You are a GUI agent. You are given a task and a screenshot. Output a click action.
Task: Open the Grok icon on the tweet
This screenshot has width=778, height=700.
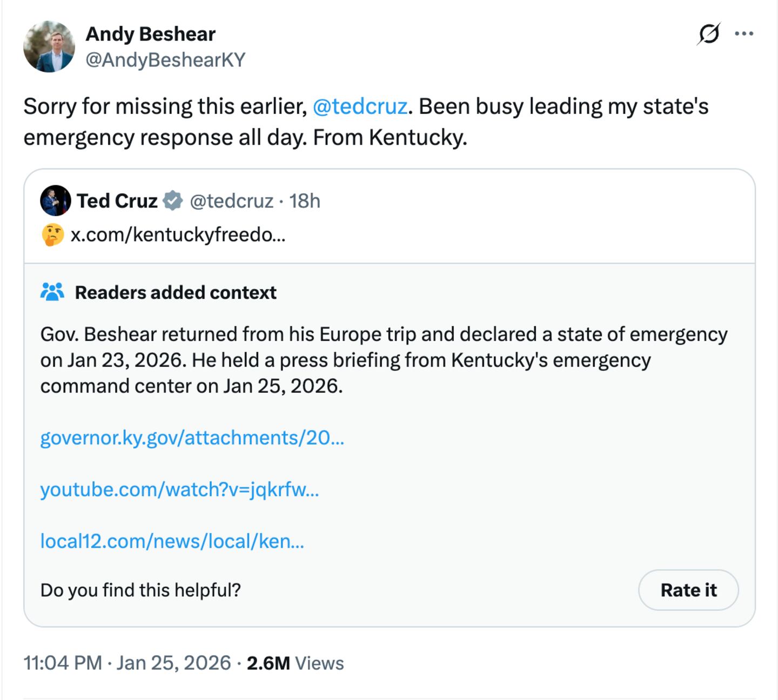coord(708,34)
